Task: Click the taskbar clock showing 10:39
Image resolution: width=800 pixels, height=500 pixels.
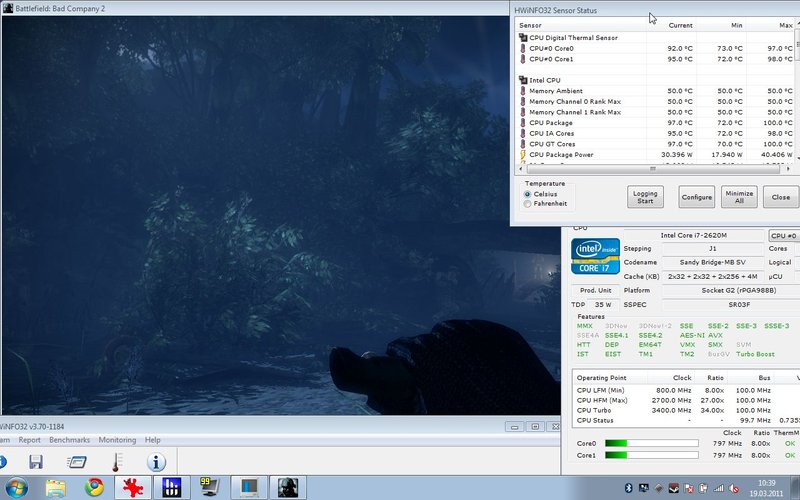Action: (x=766, y=488)
